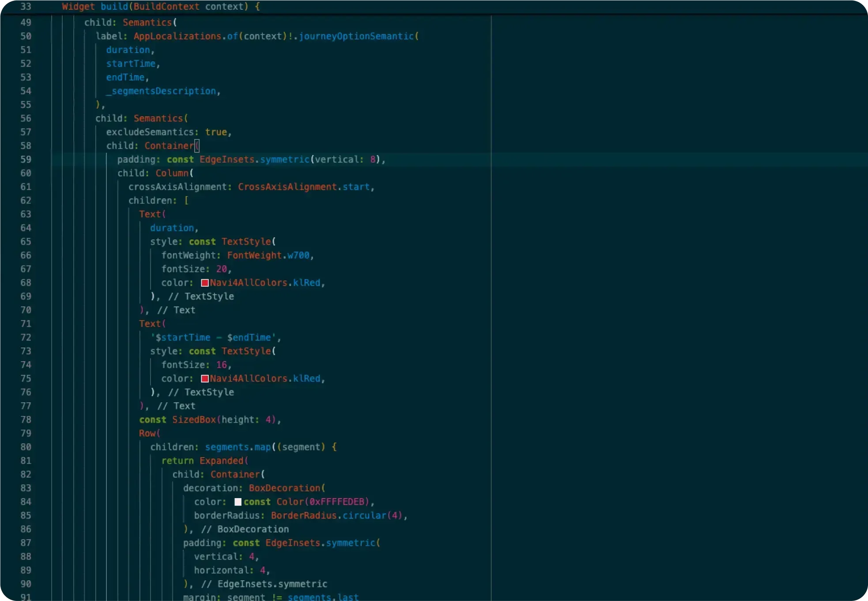Click line number 59 in the gutter
868x601 pixels.
(x=26, y=159)
